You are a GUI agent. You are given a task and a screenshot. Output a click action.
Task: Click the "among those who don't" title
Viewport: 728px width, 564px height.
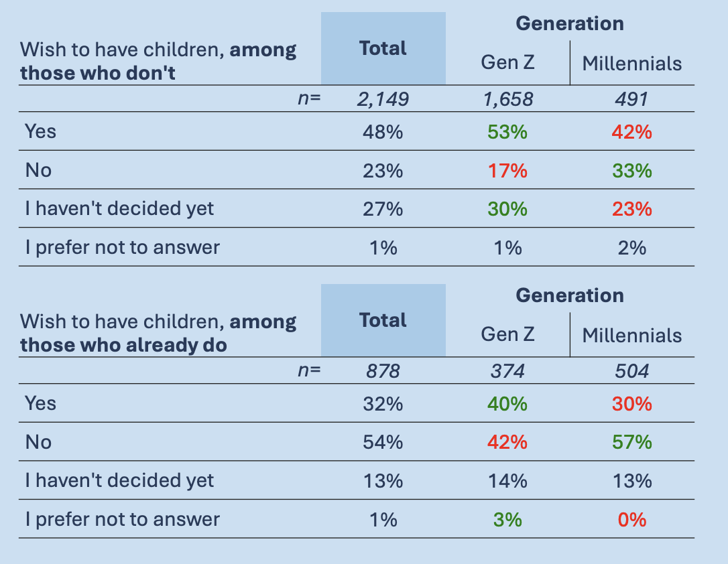pyautogui.click(x=158, y=61)
